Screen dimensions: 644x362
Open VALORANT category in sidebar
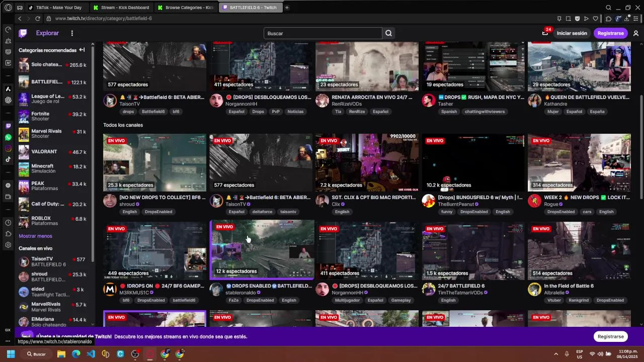(53, 152)
